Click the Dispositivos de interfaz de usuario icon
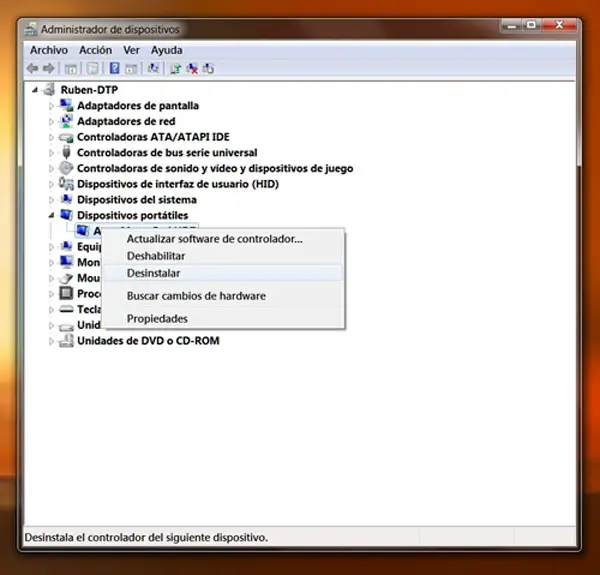 click(66, 184)
